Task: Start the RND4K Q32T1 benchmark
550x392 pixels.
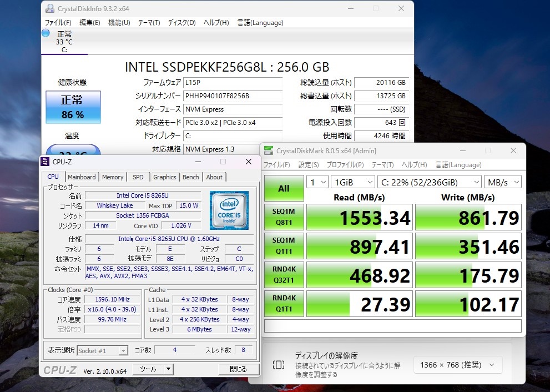Action: tap(284, 274)
